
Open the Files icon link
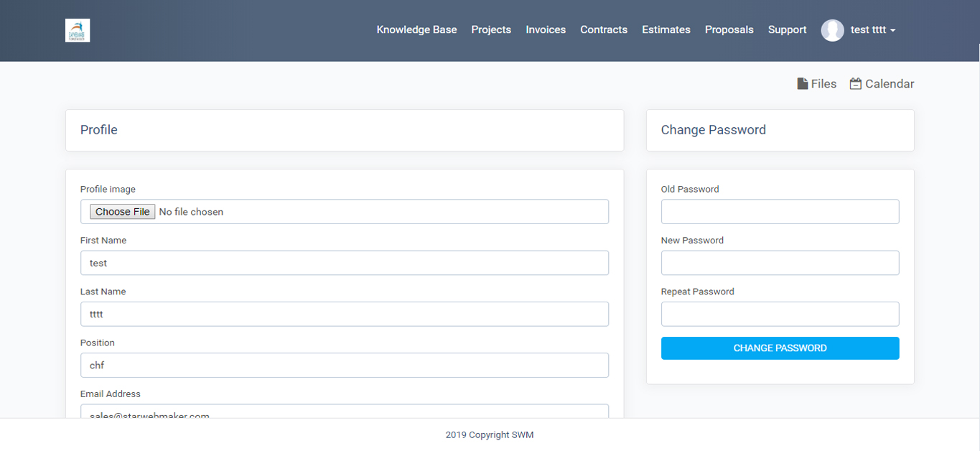tap(817, 84)
